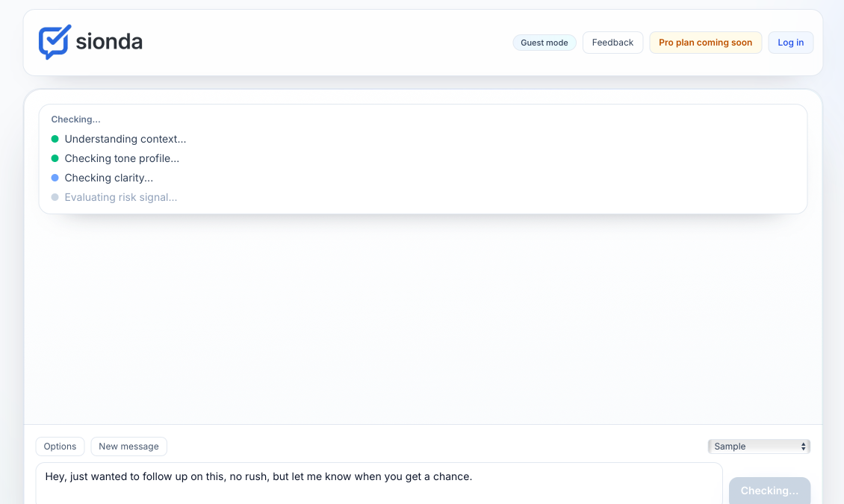
Task: Select the Checking tone profile step text
Action: [122, 158]
